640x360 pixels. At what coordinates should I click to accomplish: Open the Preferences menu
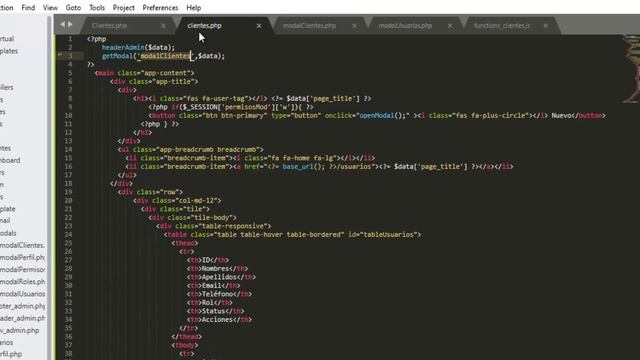click(160, 7)
